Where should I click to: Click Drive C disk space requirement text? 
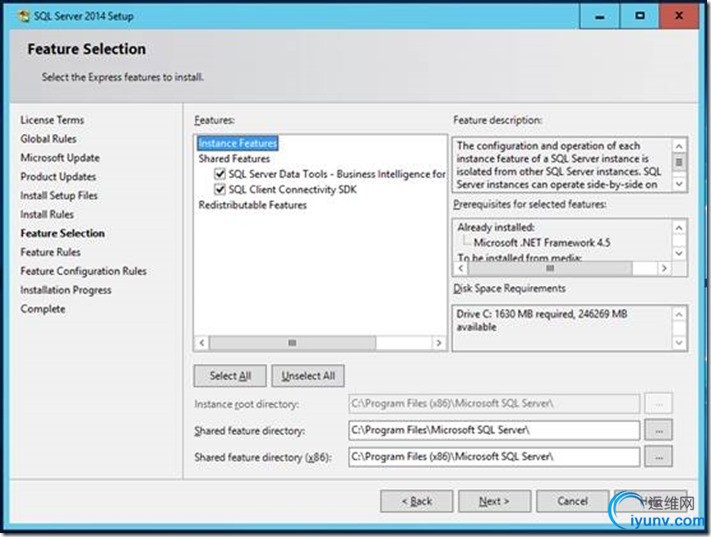[542, 320]
